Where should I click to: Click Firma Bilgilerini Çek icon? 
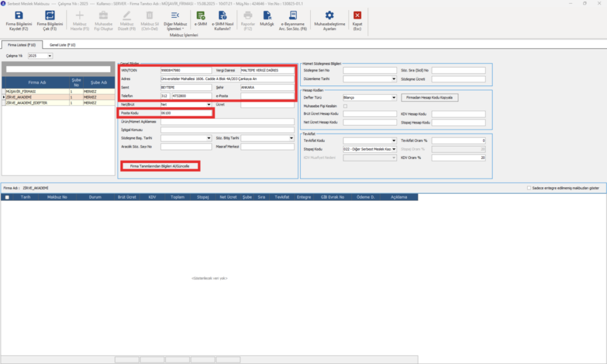50,15
